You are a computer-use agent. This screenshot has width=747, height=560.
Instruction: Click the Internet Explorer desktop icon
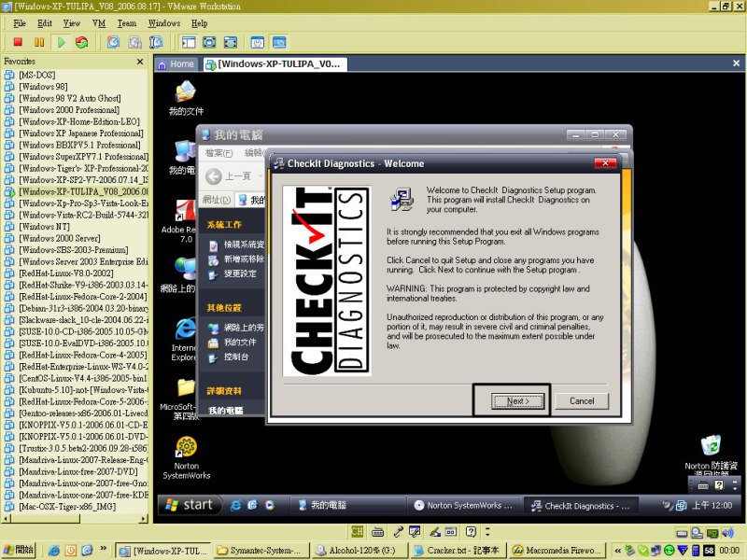click(x=184, y=339)
